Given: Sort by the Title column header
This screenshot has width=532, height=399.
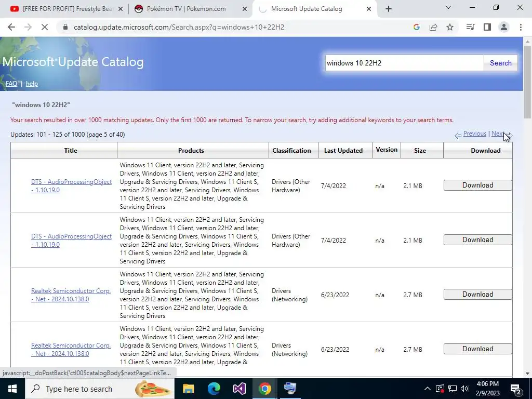Looking at the screenshot, I should coord(71,151).
